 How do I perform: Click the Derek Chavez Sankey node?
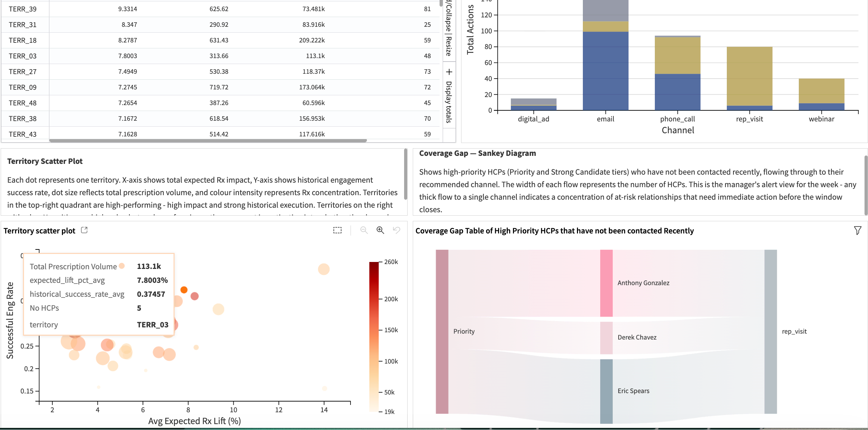coord(606,338)
